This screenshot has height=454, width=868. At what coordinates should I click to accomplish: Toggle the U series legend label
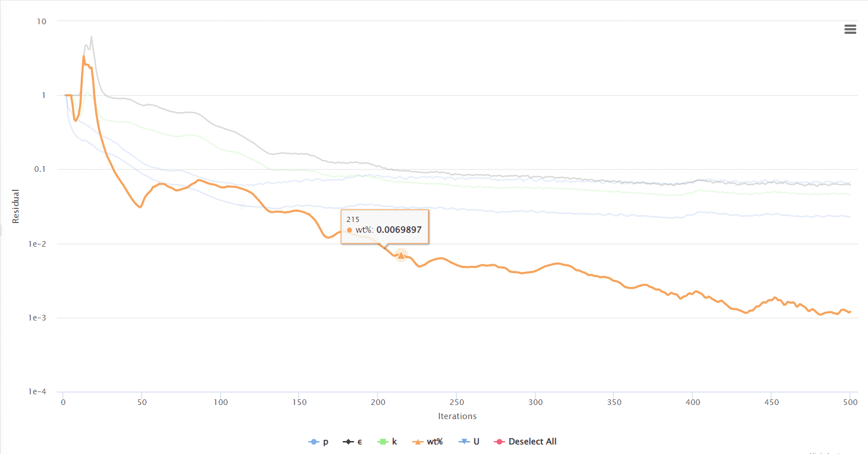[x=477, y=442]
